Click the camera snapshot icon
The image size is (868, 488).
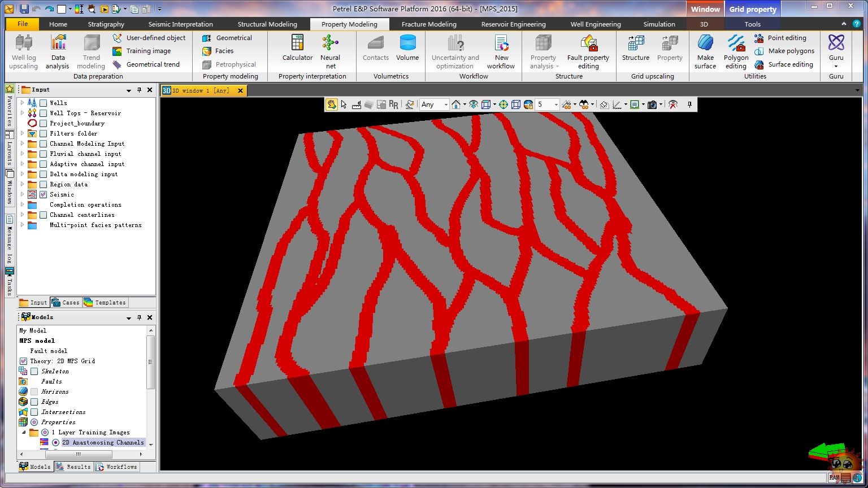point(652,104)
